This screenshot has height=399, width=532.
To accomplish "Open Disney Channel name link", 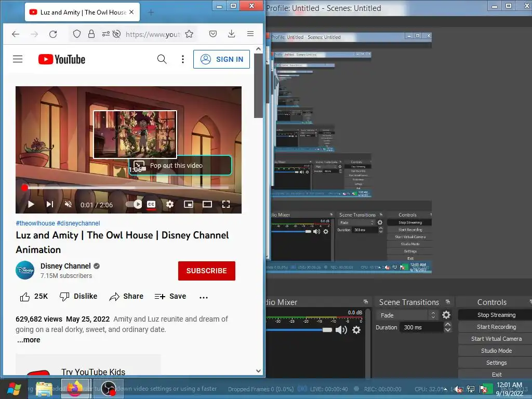I will (x=65, y=266).
